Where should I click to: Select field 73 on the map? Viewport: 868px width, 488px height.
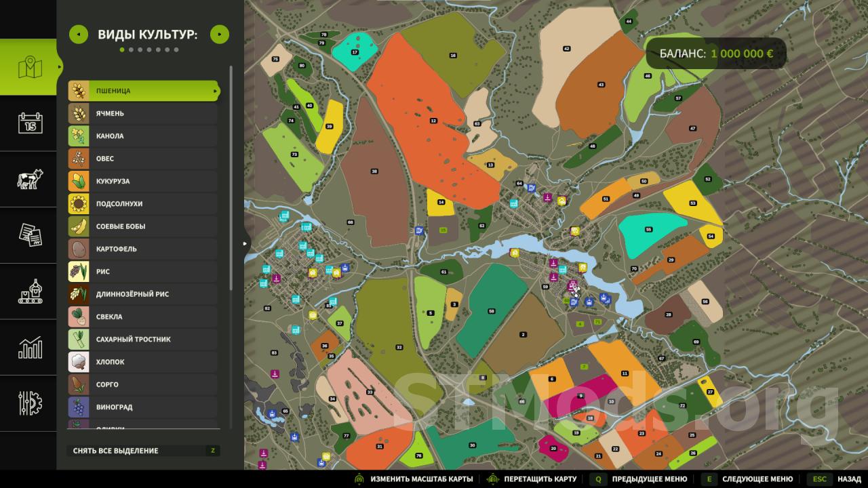[x=294, y=155]
